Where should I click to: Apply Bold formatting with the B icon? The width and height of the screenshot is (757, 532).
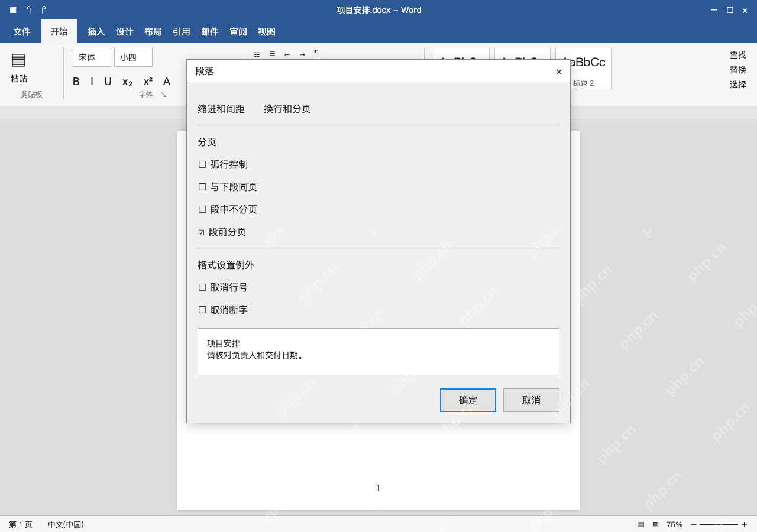tap(76, 82)
